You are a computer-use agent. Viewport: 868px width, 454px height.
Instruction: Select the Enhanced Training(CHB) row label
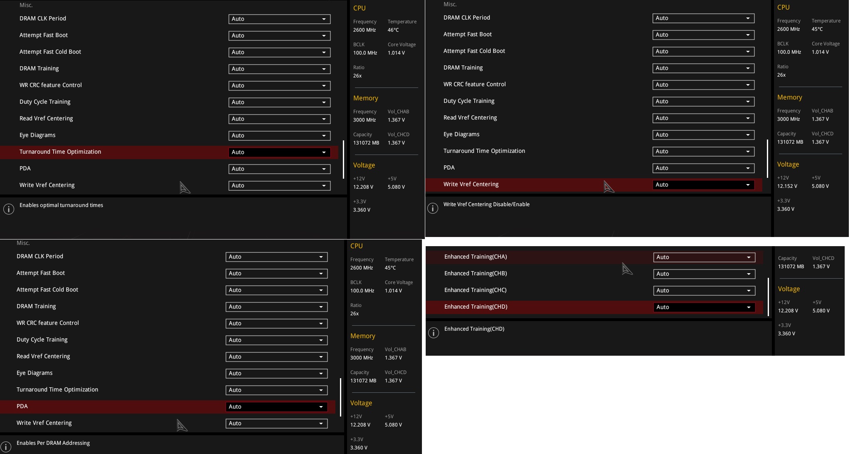(475, 274)
